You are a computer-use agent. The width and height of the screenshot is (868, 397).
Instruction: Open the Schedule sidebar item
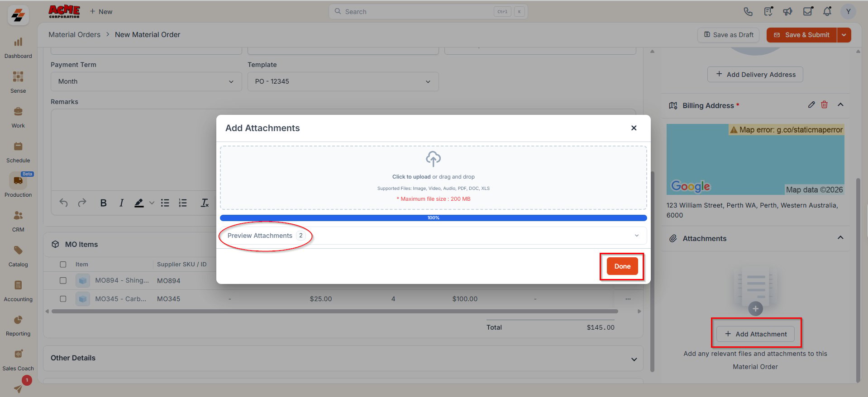[x=18, y=151]
